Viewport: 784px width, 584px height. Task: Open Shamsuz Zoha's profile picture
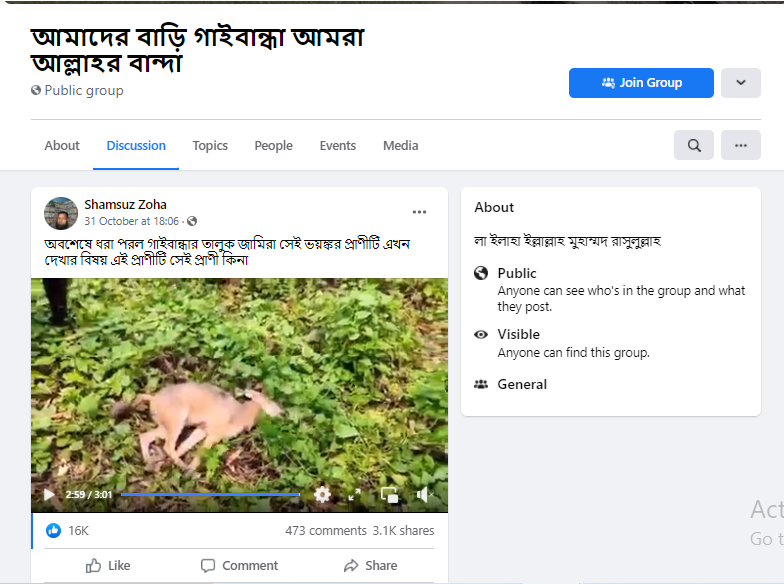pos(61,214)
